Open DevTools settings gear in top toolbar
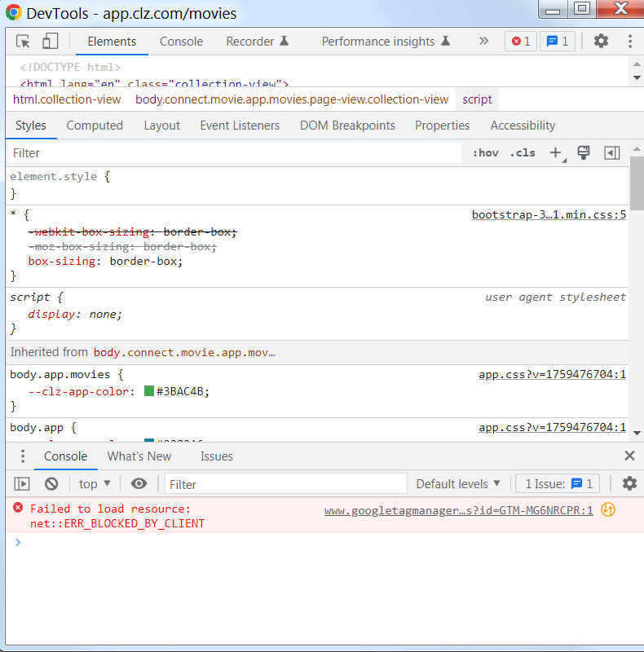 pos(601,42)
